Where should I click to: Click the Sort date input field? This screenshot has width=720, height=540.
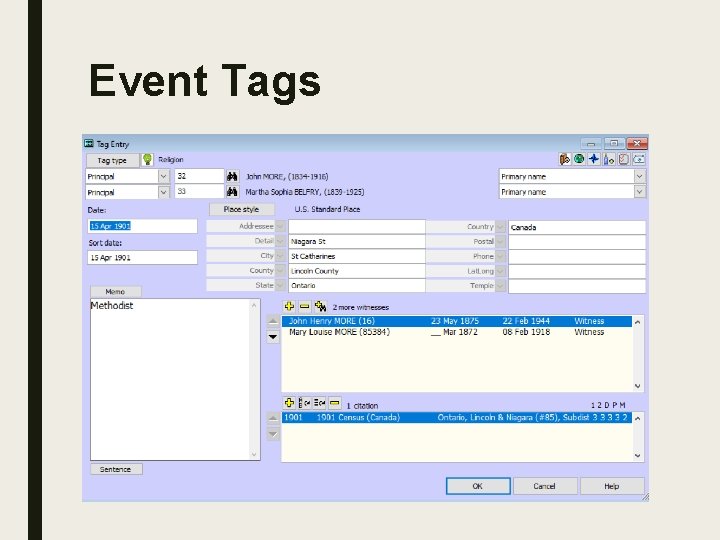click(x=142, y=258)
